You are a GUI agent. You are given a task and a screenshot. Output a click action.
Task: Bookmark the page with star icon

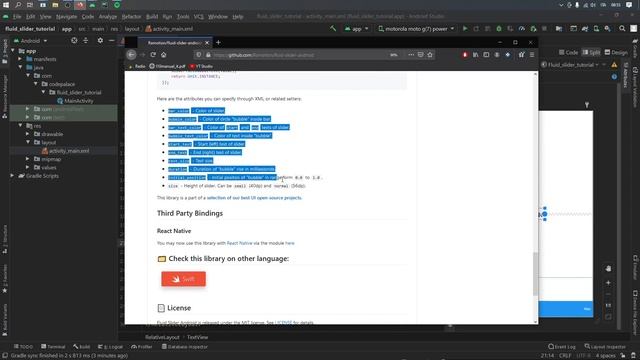(430, 55)
